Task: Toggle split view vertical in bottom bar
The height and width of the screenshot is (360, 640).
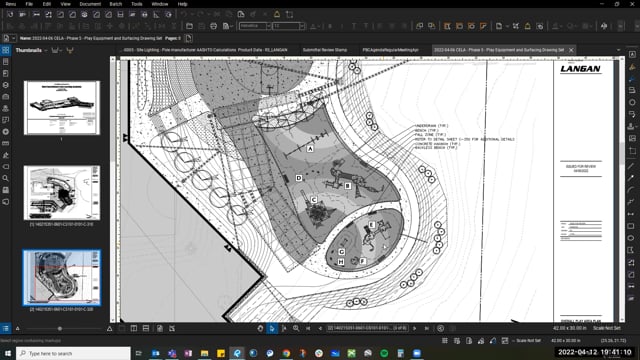Action: click(134, 329)
